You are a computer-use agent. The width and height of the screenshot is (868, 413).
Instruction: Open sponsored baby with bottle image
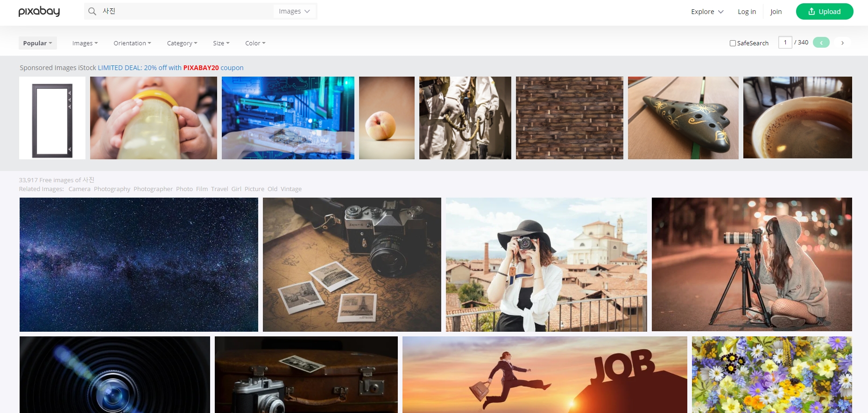pos(154,118)
